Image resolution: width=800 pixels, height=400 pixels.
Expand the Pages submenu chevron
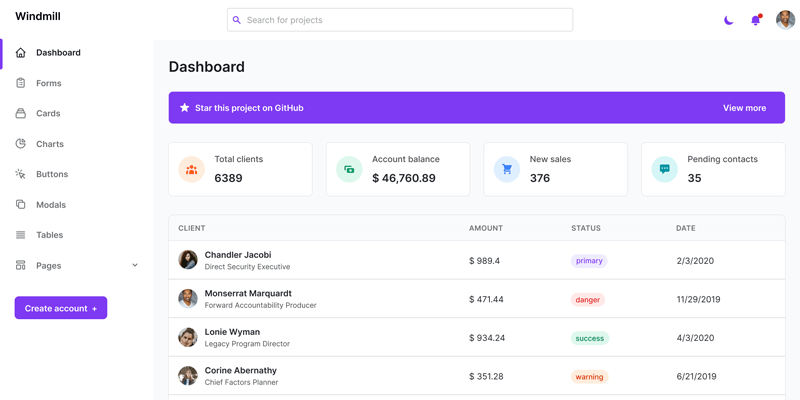pyautogui.click(x=135, y=266)
